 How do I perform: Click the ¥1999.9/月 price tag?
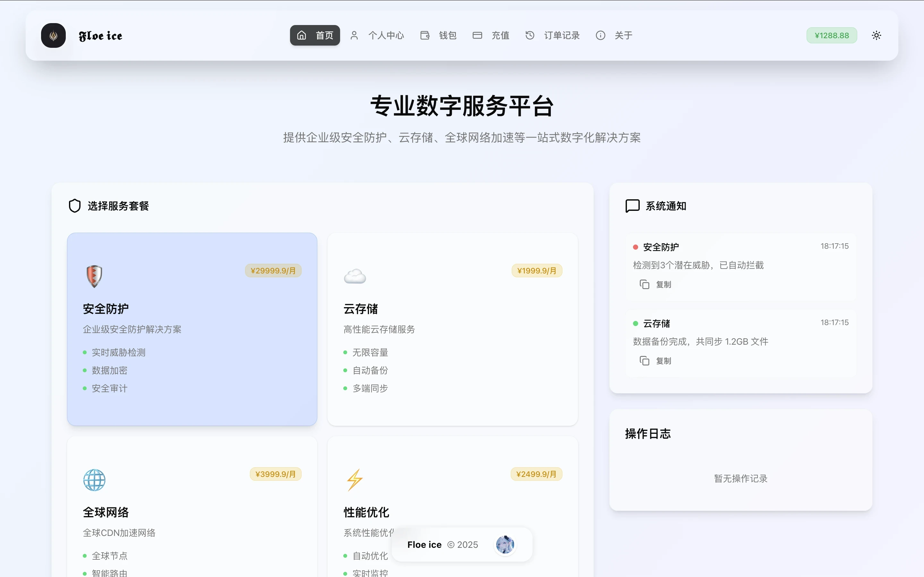click(536, 271)
